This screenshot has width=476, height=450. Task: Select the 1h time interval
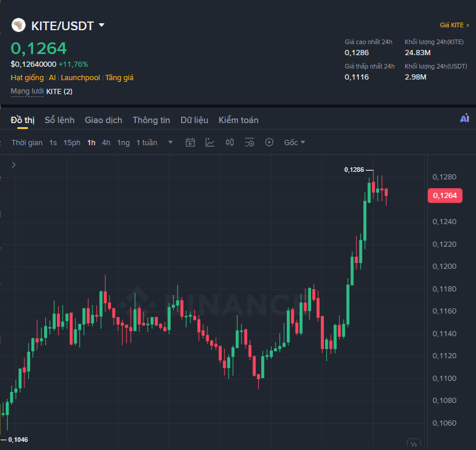(91, 143)
